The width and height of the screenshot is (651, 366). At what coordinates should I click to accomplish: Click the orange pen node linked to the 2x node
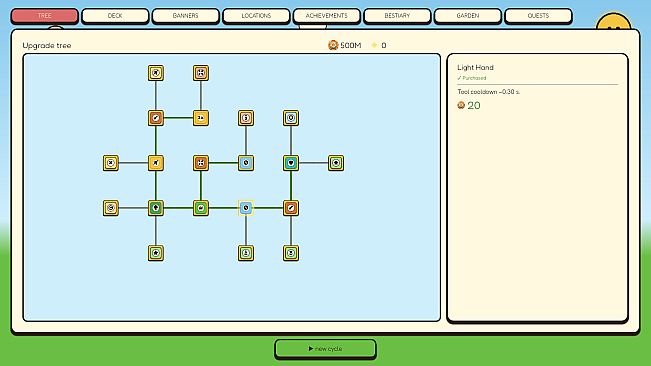156,118
